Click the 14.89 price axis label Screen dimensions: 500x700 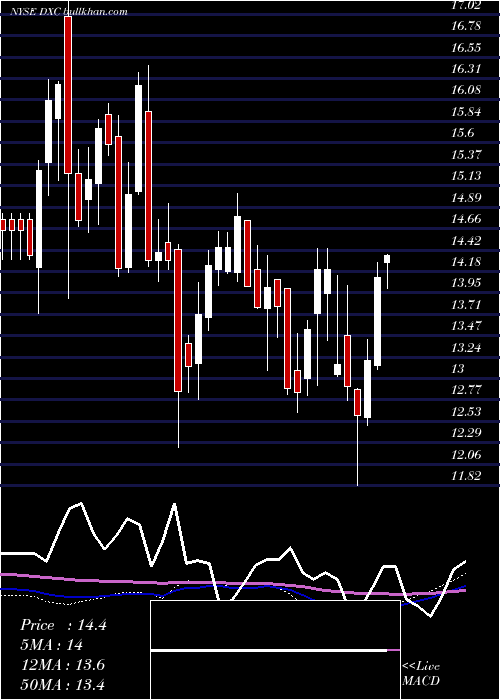pos(467,197)
